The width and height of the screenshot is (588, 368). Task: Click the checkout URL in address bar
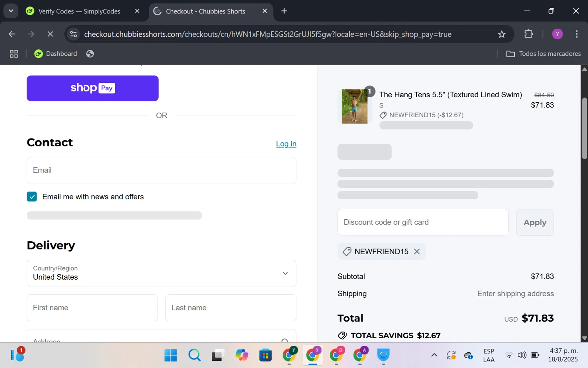268,34
